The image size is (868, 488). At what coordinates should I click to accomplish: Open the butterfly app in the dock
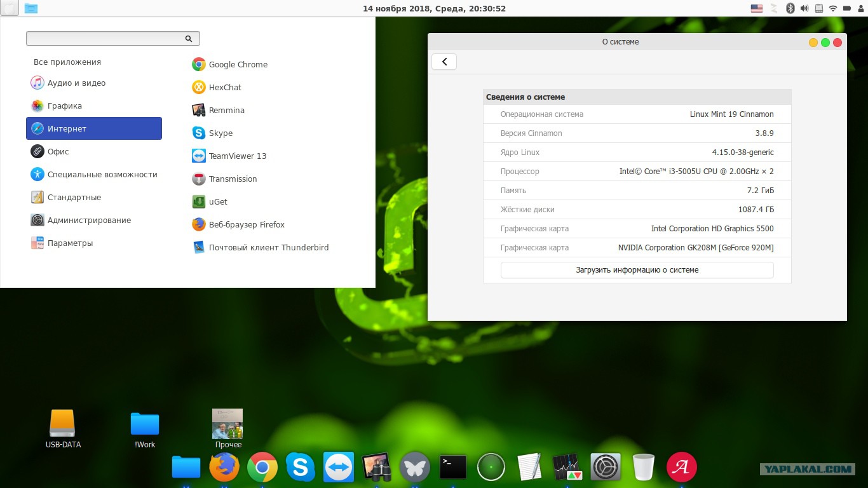pos(415,468)
